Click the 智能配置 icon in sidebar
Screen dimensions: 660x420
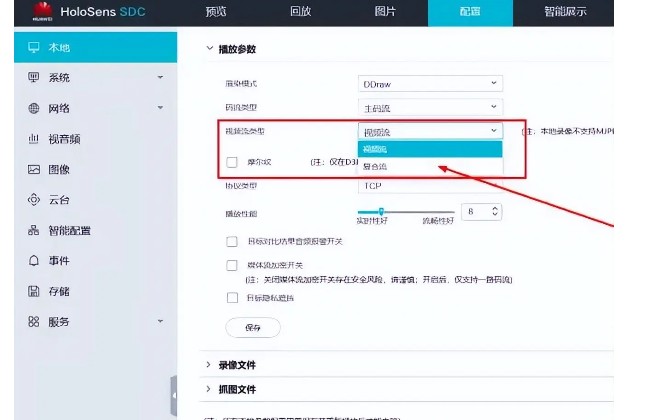coord(34,231)
